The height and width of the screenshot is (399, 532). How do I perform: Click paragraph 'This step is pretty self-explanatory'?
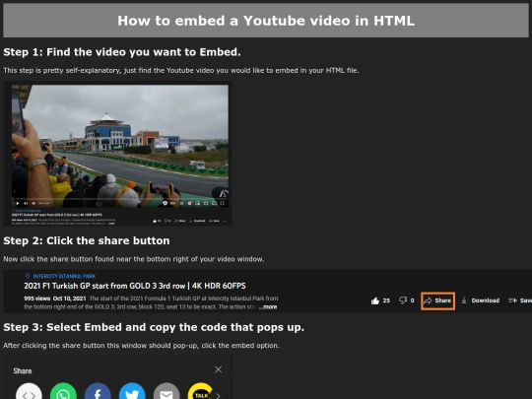[x=181, y=71]
